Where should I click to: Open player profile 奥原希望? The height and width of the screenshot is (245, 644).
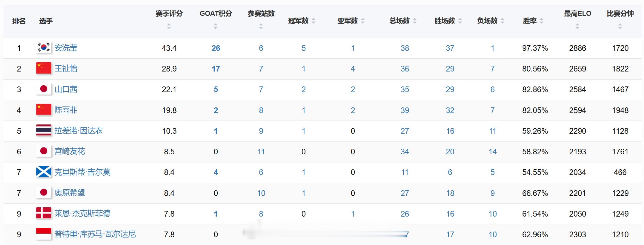click(x=70, y=193)
